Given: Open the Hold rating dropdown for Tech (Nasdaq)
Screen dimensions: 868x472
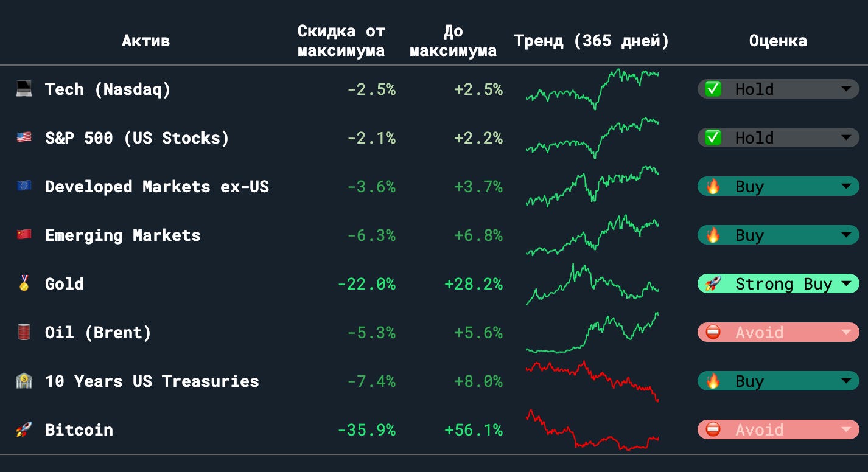Looking at the screenshot, I should pos(778,89).
